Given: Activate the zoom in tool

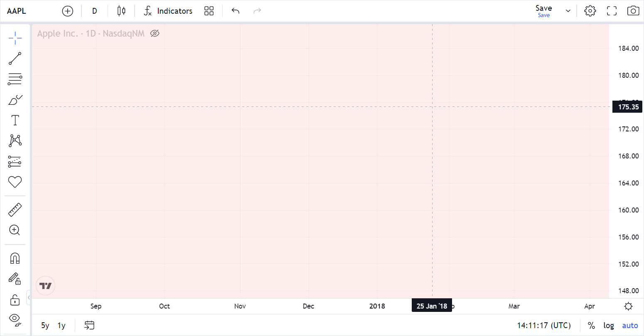Looking at the screenshot, I should click(x=15, y=230).
